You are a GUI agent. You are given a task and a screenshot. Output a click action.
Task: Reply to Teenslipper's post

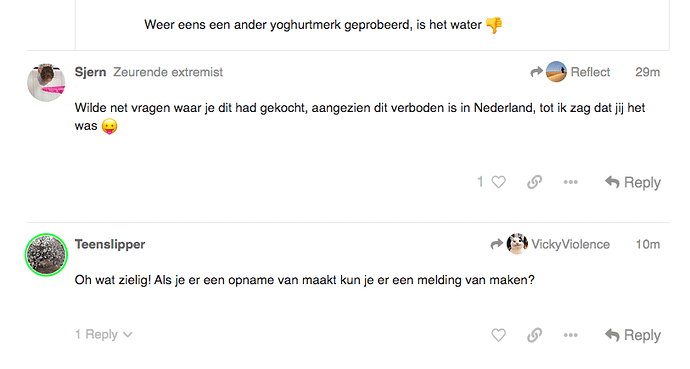(x=633, y=335)
